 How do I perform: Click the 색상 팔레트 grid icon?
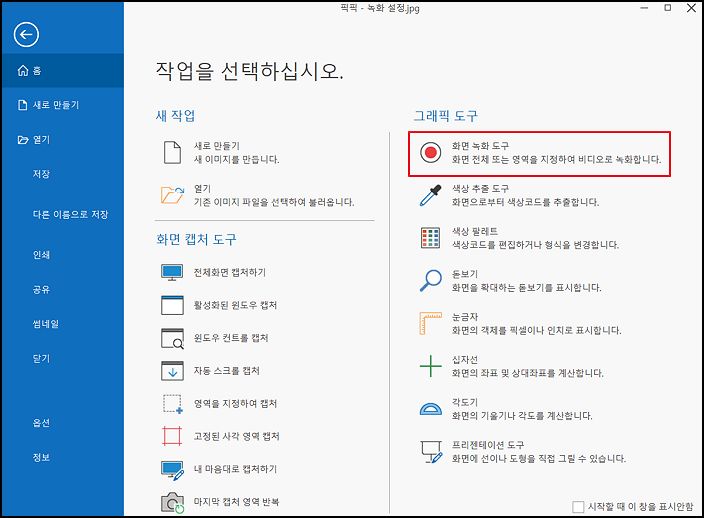431,238
